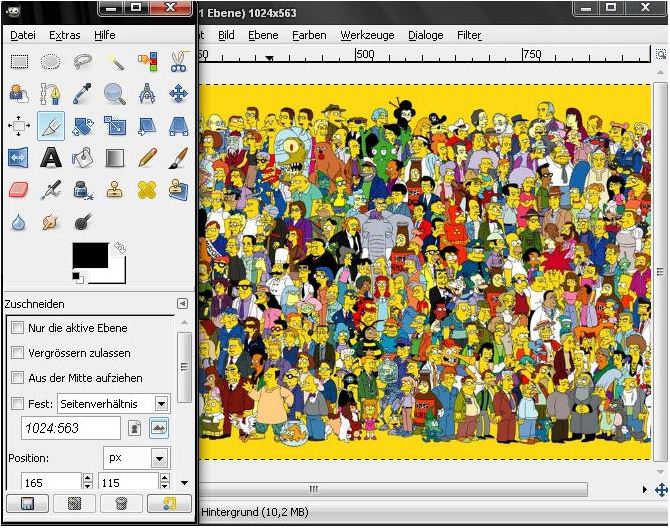Screen dimensions: 670x528
Task: Select the Shear tool
Action: tap(147, 126)
